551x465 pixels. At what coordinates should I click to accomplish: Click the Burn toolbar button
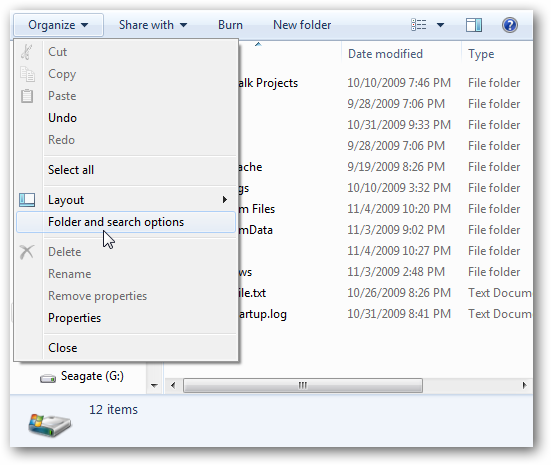230,25
